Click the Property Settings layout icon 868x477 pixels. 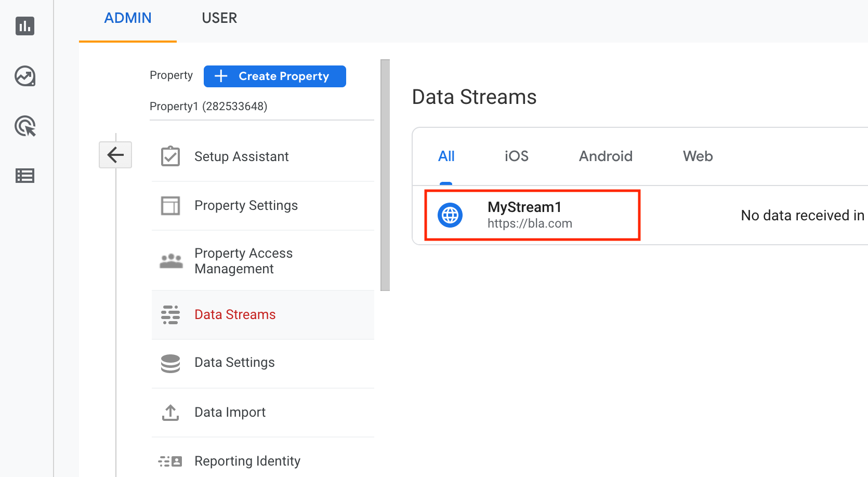(170, 206)
